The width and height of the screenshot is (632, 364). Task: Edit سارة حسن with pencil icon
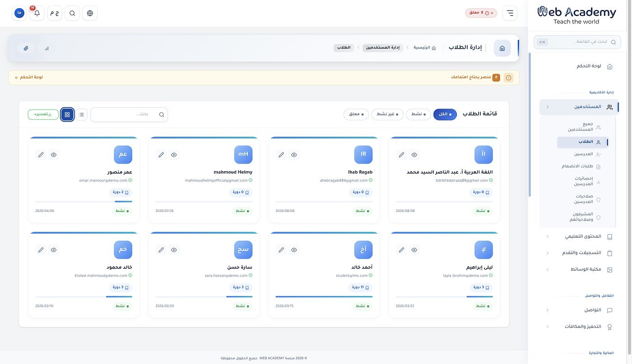(x=161, y=250)
